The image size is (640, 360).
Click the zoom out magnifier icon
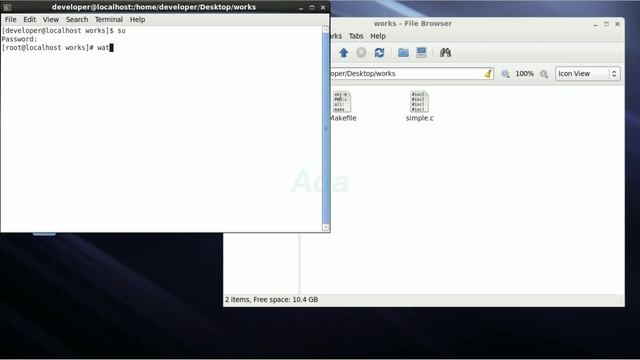coord(505,74)
